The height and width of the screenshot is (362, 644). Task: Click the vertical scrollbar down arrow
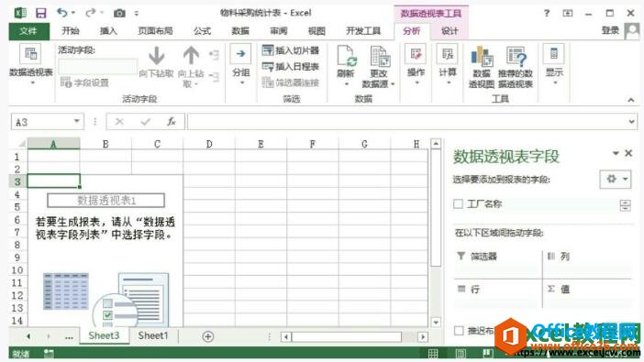coord(436,323)
